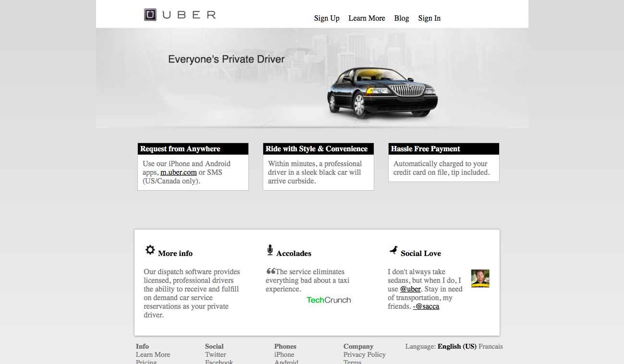Click the Request from Anywhere heading
624x364 pixels.
[x=180, y=149]
